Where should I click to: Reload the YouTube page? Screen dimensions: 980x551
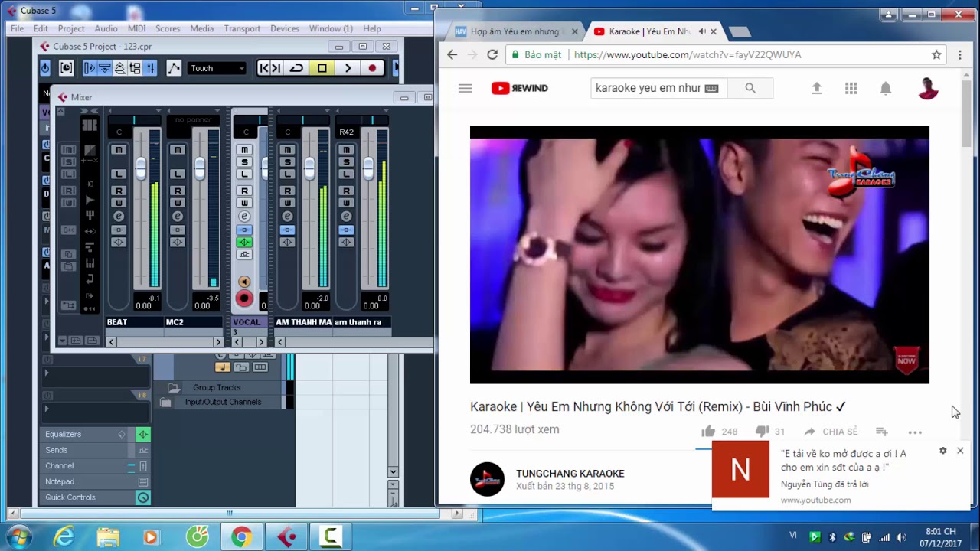[x=492, y=54]
